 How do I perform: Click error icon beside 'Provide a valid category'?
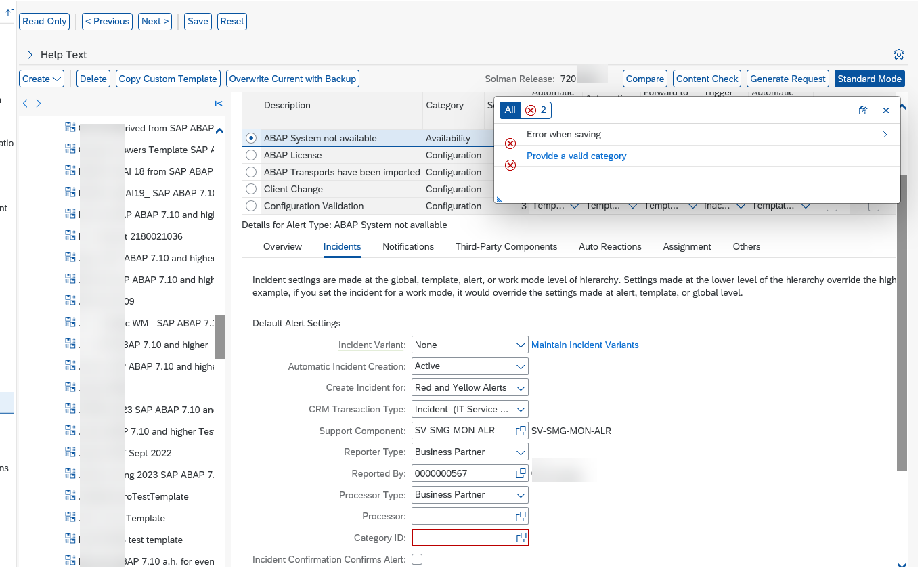[510, 165]
